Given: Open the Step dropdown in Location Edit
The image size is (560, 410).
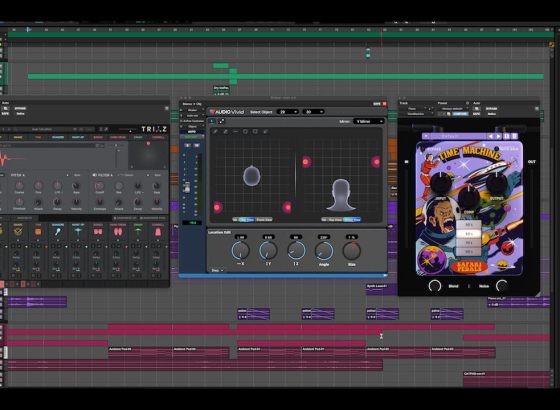Looking at the screenshot, I should pyautogui.click(x=217, y=270).
